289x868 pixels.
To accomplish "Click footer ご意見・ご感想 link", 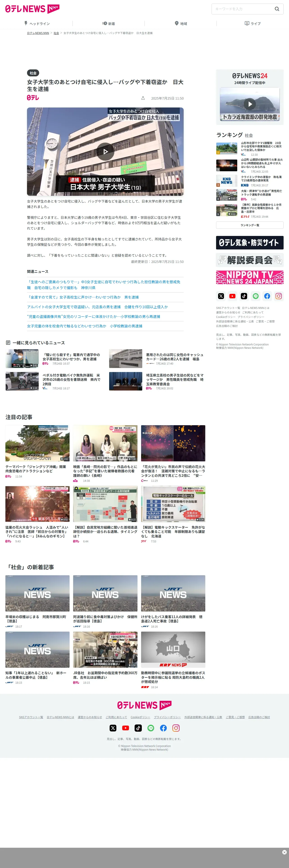I will [x=235, y=717].
